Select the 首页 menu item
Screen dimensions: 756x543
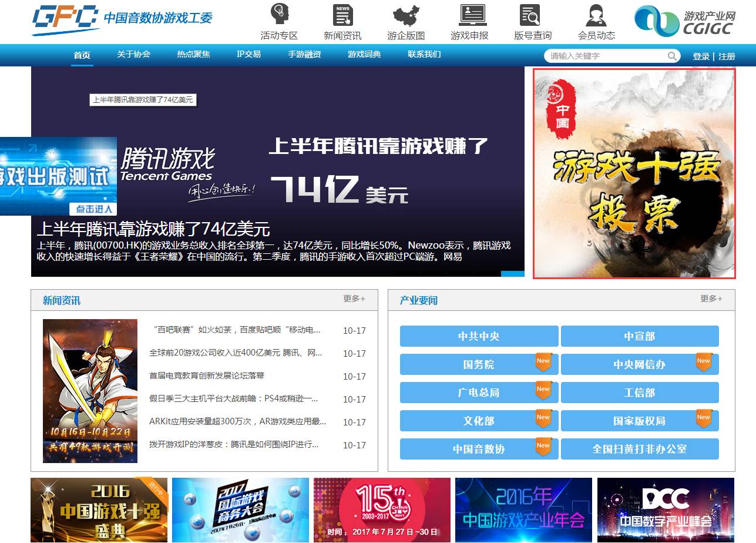point(81,55)
